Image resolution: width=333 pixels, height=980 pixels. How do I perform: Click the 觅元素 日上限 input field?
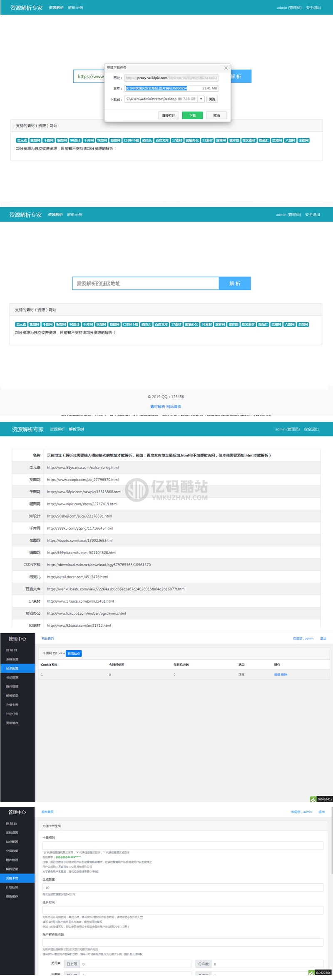coord(136,964)
